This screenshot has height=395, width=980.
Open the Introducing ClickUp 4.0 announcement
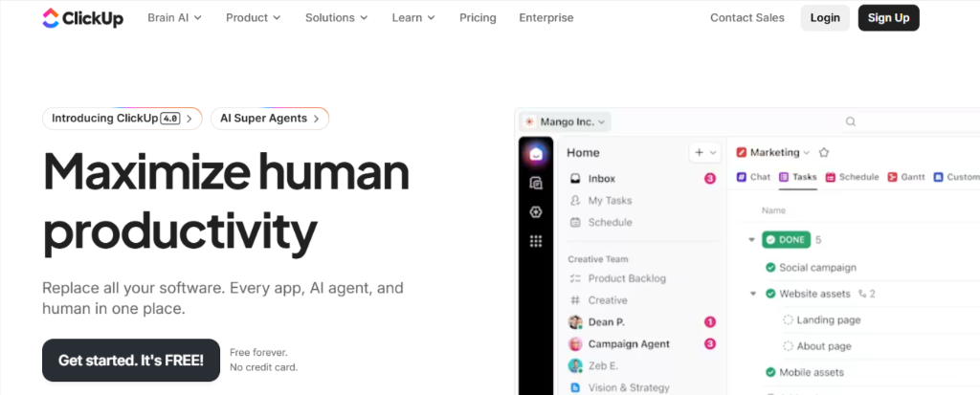coord(122,119)
